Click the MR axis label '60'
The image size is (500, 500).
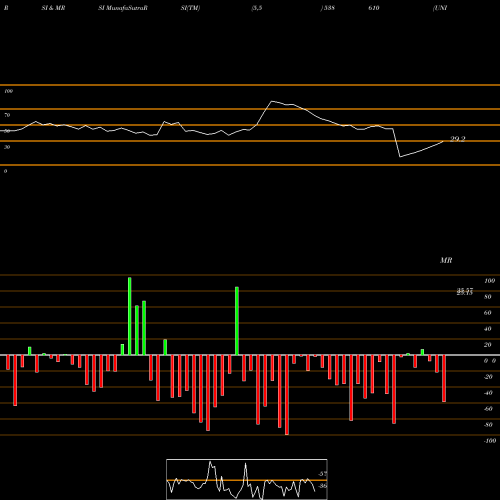[487, 313]
